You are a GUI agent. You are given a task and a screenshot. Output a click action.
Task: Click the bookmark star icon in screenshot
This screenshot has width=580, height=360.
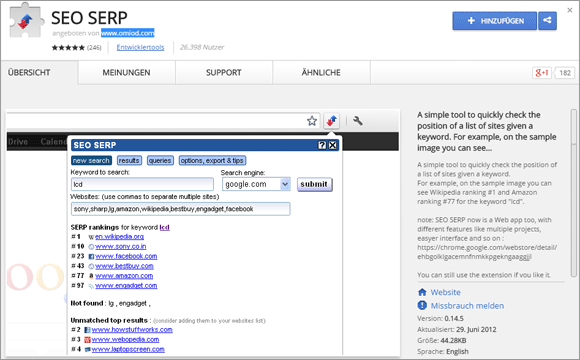(312, 121)
